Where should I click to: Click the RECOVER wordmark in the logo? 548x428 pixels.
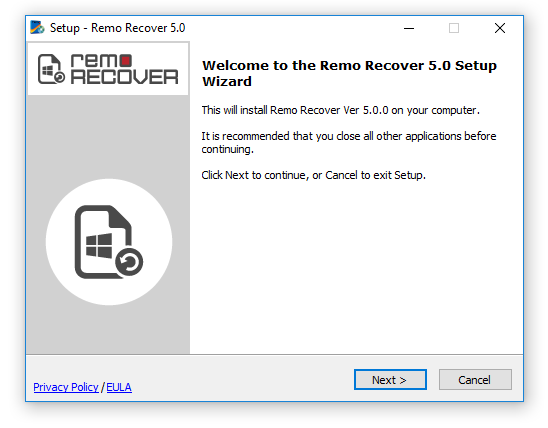[124, 77]
